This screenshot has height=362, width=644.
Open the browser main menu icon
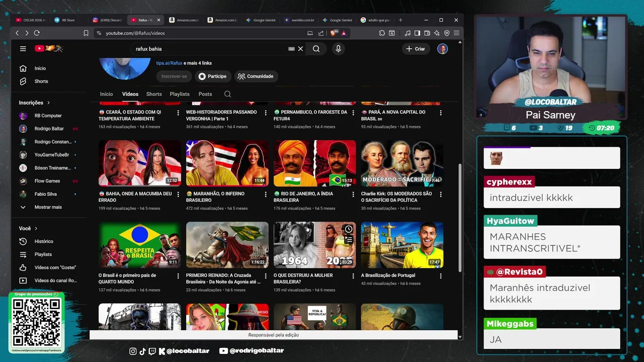coord(456,33)
